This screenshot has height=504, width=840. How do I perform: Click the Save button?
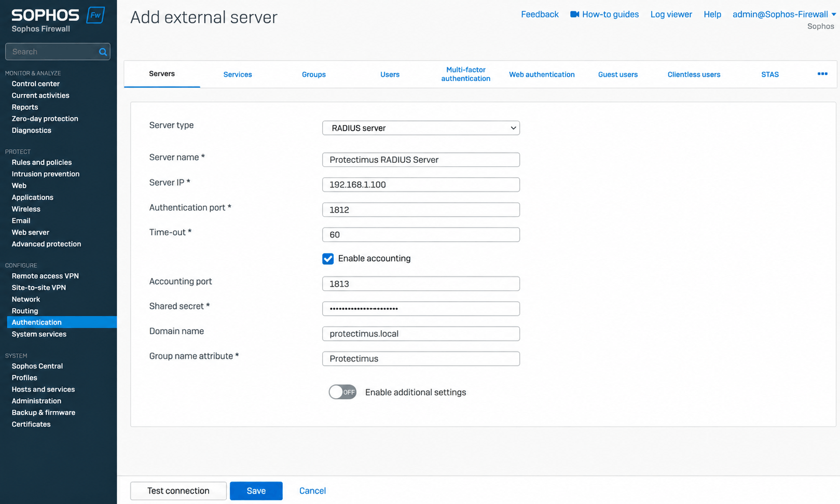point(256,491)
